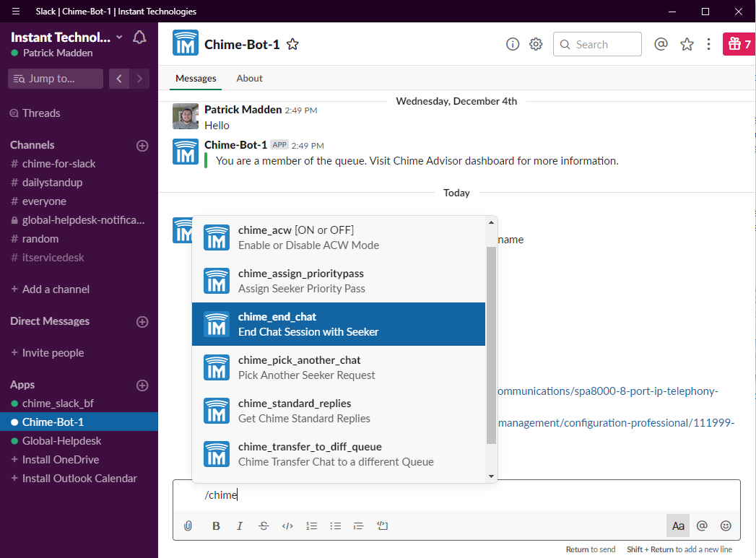This screenshot has width=756, height=558.
Task: Apply blockquote formatting
Action: point(358,526)
